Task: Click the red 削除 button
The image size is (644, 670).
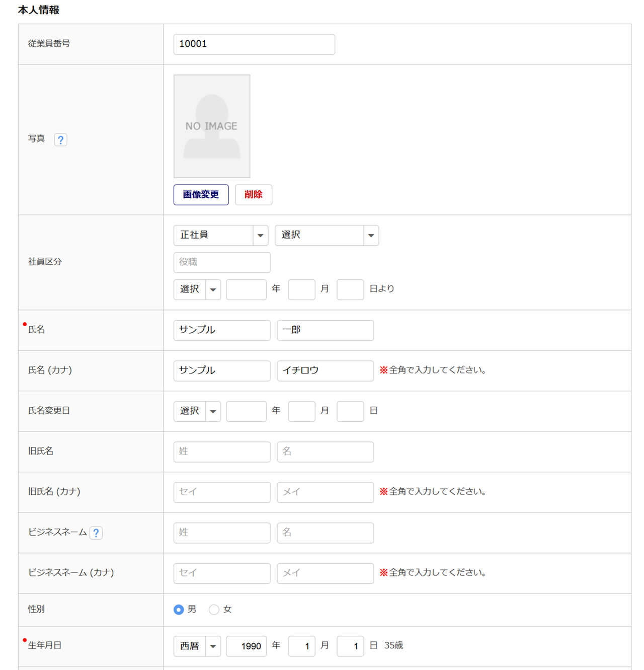Action: pyautogui.click(x=254, y=195)
